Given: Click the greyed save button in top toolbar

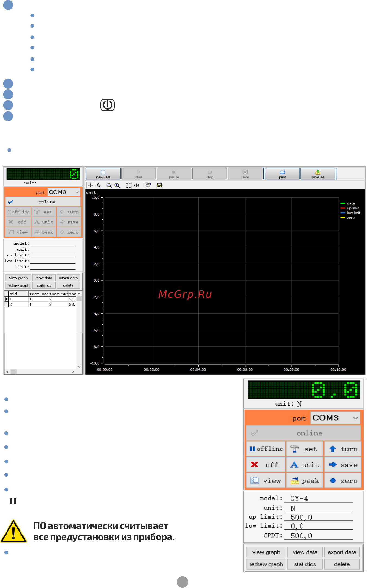Looking at the screenshot, I should click(x=245, y=174).
